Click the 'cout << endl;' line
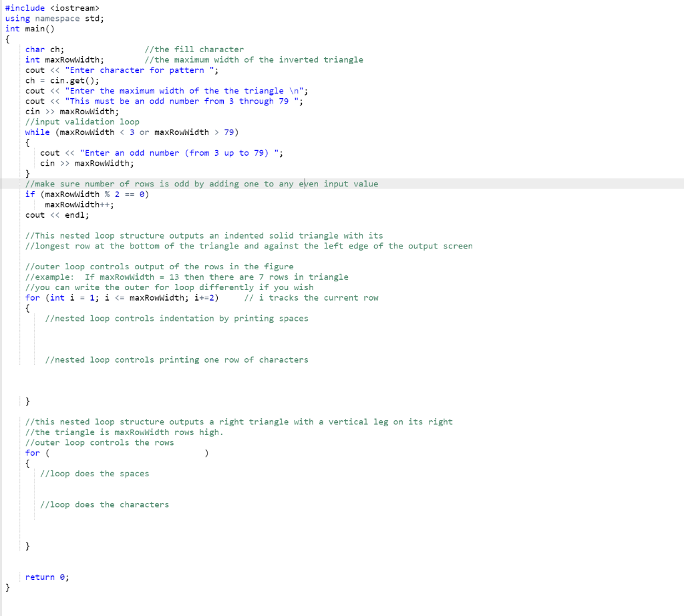684x616 pixels. (x=57, y=215)
